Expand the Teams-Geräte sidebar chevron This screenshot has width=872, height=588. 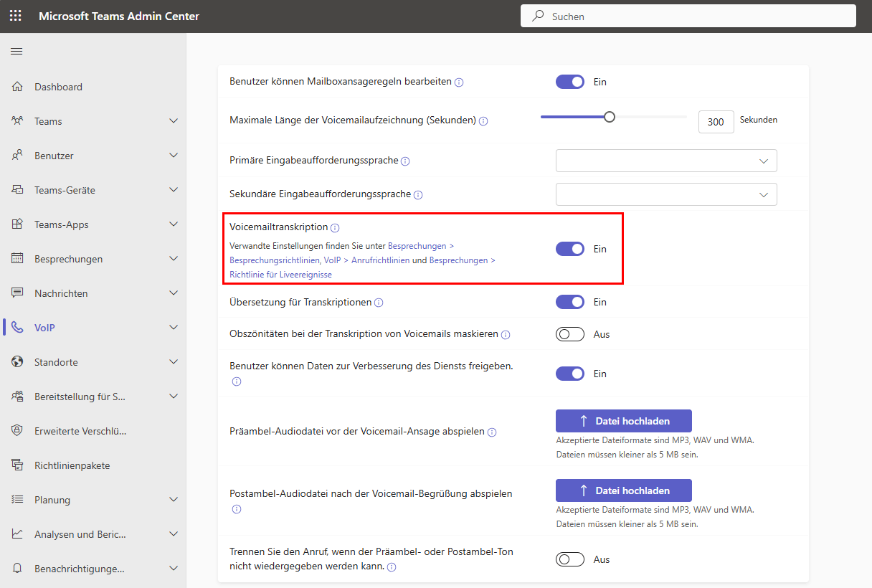(x=174, y=190)
